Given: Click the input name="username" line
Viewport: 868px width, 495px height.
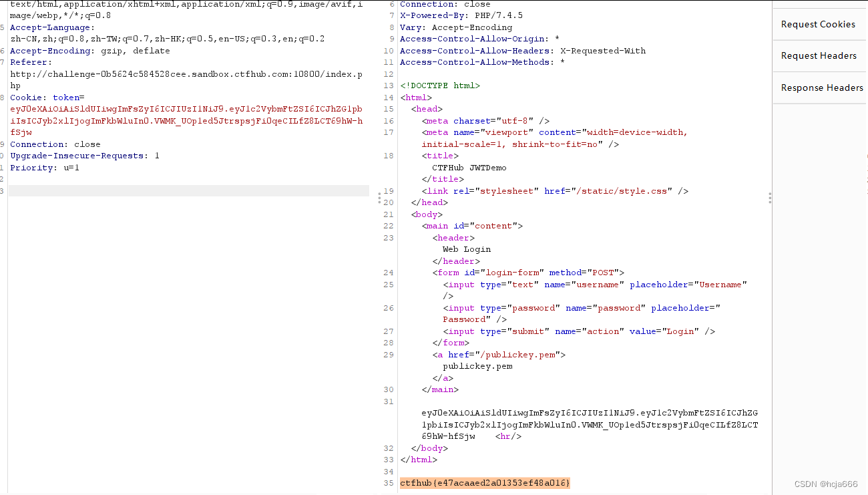Looking at the screenshot, I should tap(595, 290).
